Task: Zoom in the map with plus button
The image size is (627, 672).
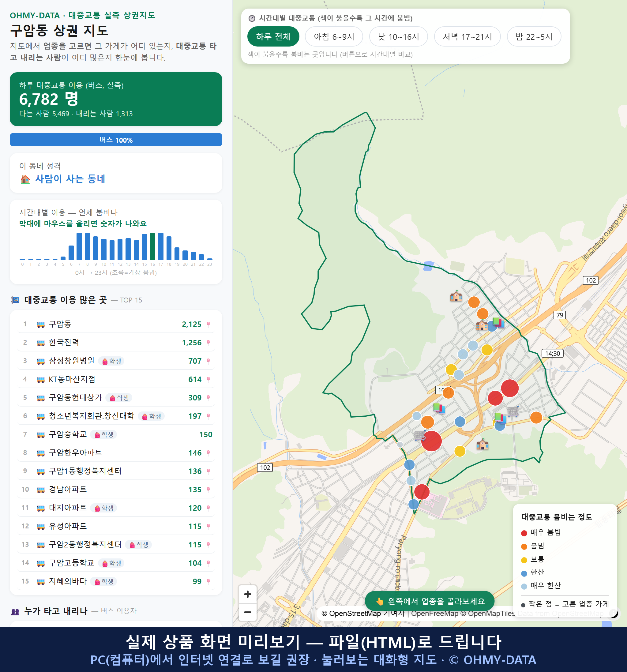Action: (x=247, y=594)
